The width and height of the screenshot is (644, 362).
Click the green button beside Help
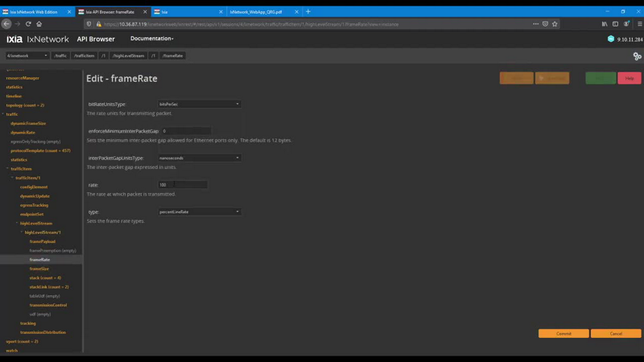click(x=601, y=78)
